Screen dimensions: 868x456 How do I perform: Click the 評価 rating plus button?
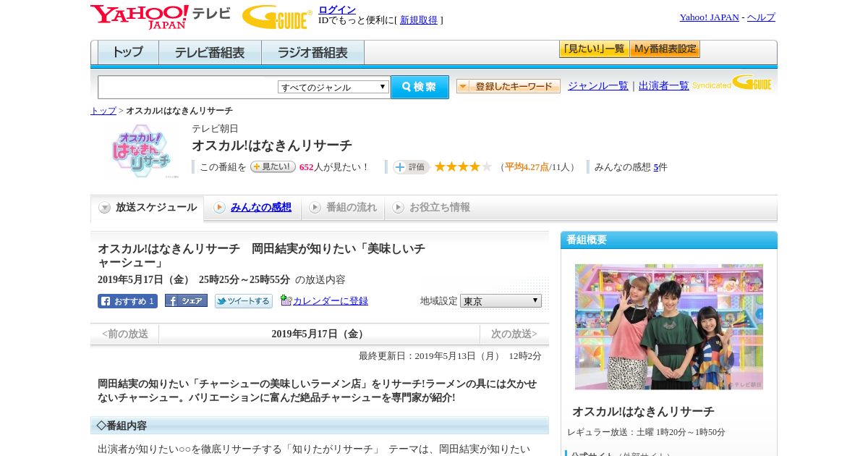[411, 167]
